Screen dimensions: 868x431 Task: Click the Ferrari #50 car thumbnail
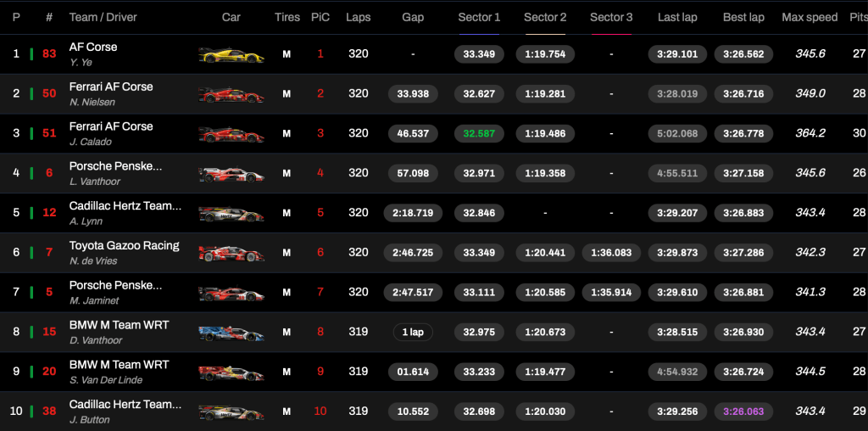[231, 94]
